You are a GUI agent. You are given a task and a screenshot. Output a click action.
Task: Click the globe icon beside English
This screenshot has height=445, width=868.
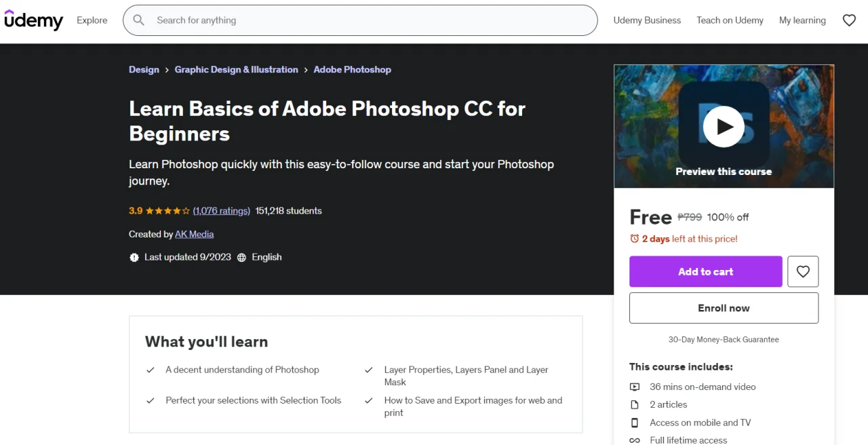tap(241, 258)
